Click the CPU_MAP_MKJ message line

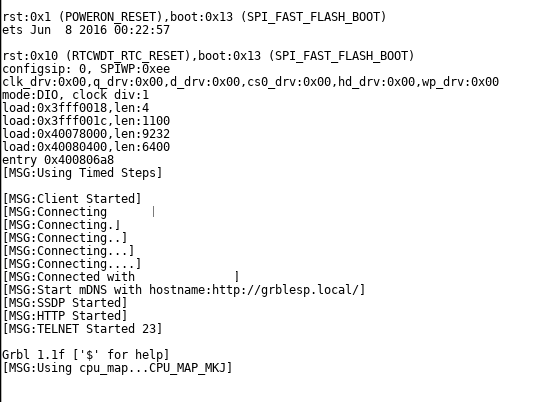pos(118,368)
